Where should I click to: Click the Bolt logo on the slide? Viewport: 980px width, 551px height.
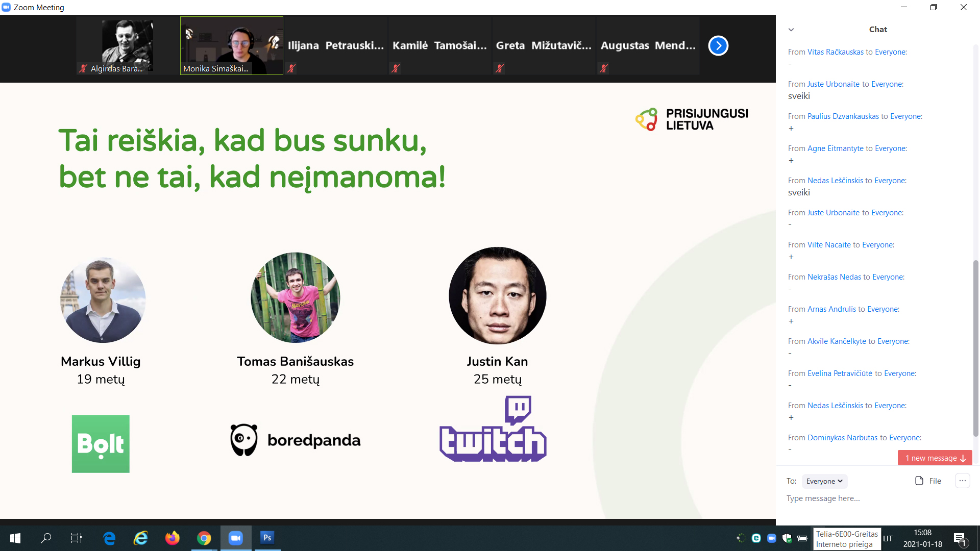coord(101,444)
